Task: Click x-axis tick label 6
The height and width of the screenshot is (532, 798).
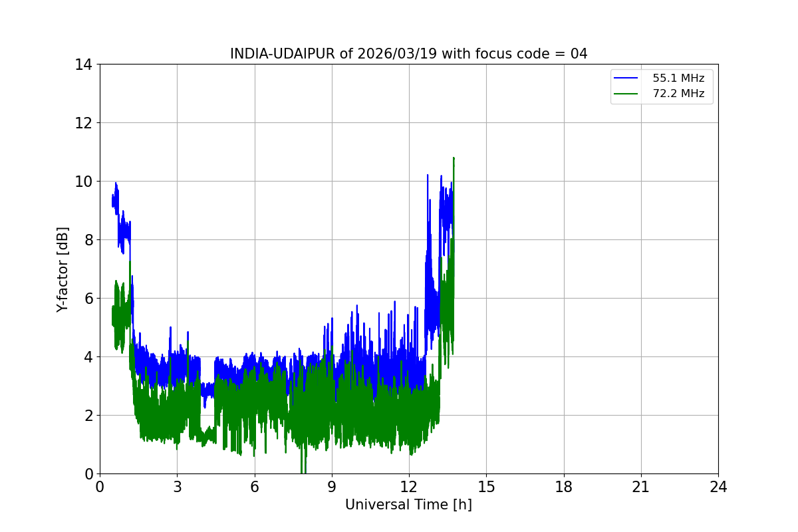Action: pos(254,487)
